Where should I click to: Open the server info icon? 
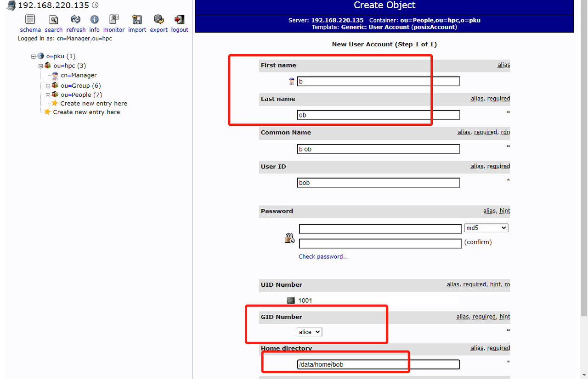point(95,20)
